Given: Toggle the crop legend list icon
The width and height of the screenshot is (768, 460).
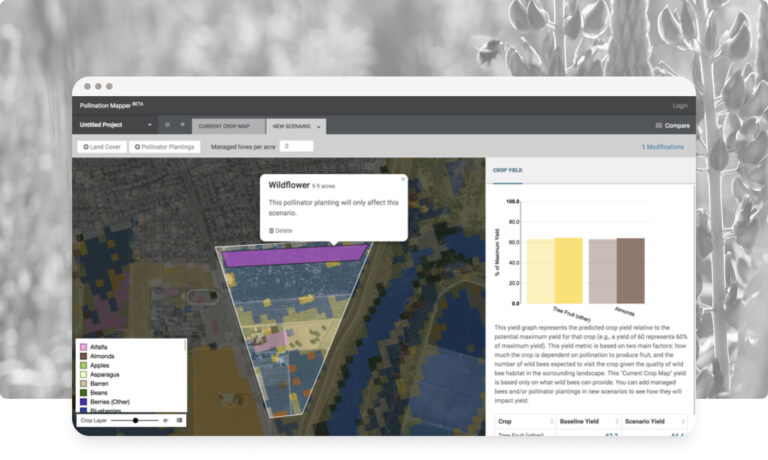Looking at the screenshot, I should [179, 420].
